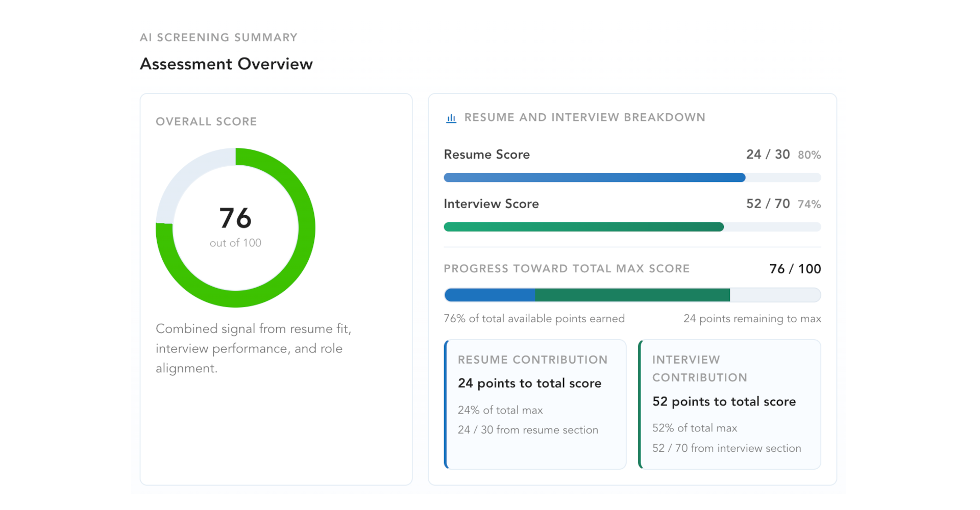Screen dimensions: 980x510
Task: Click '52 points to total score' text
Action: click(724, 402)
